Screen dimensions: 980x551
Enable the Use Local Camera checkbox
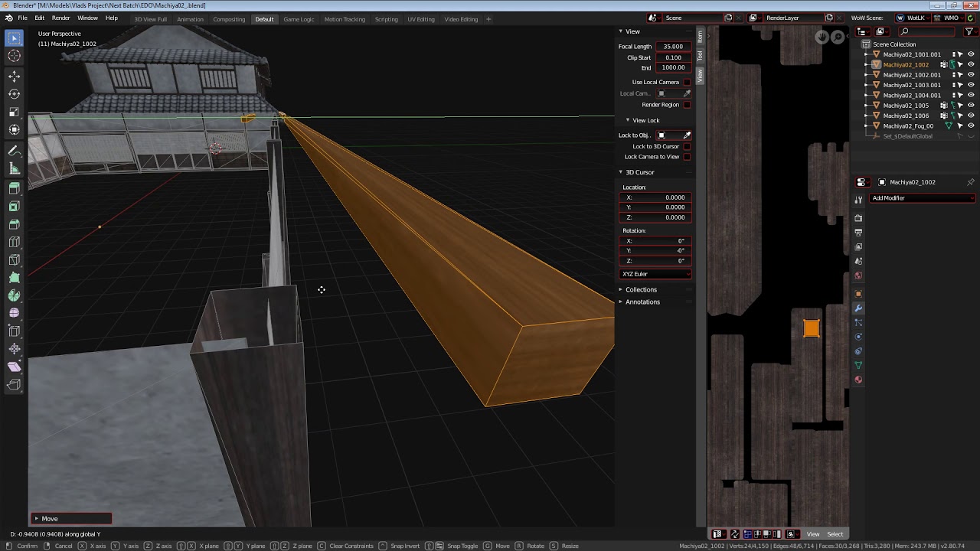[x=686, y=82]
